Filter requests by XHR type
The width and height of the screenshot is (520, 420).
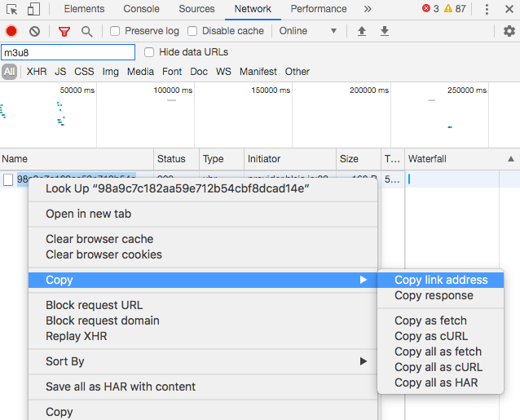click(x=37, y=72)
